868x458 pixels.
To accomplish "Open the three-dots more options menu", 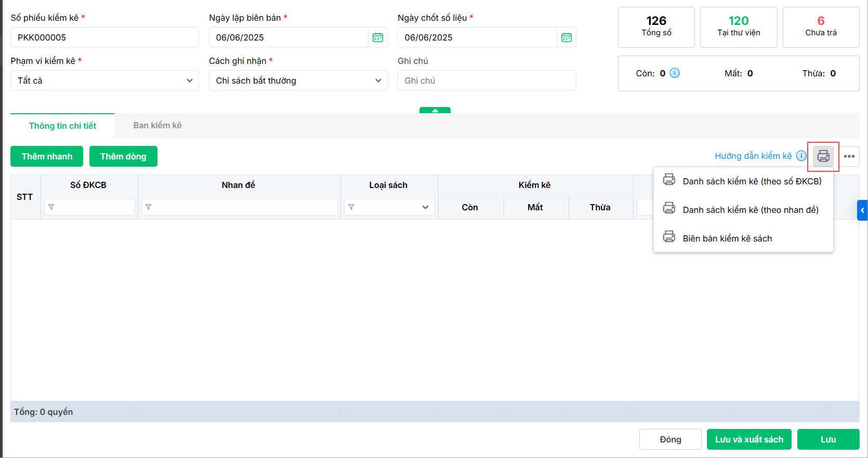I will pos(849,156).
